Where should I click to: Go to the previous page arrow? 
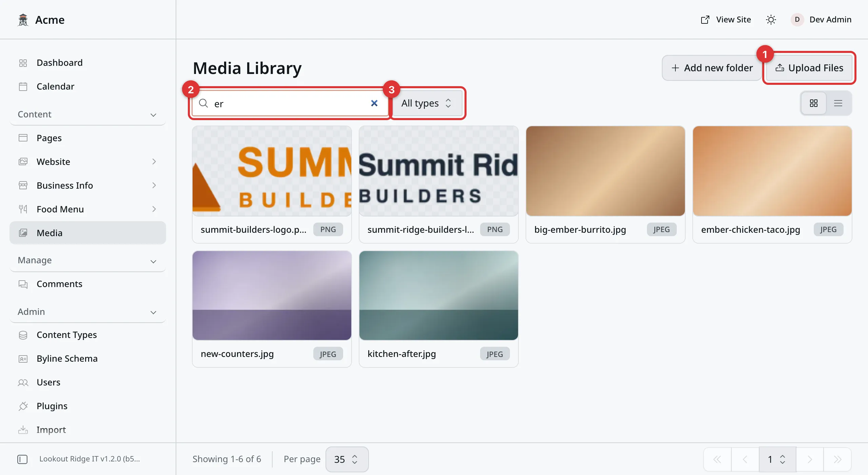[x=745, y=459]
